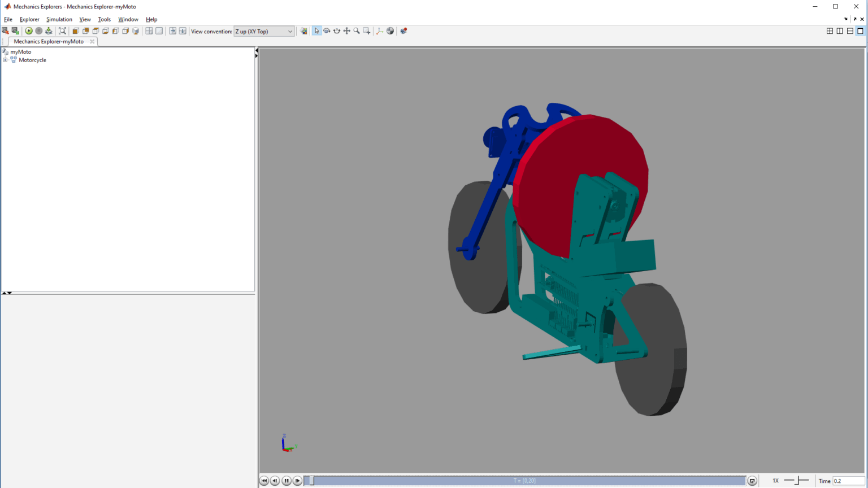This screenshot has width=868, height=488.
Task: Collapse the left tree panel
Action: pos(256,51)
